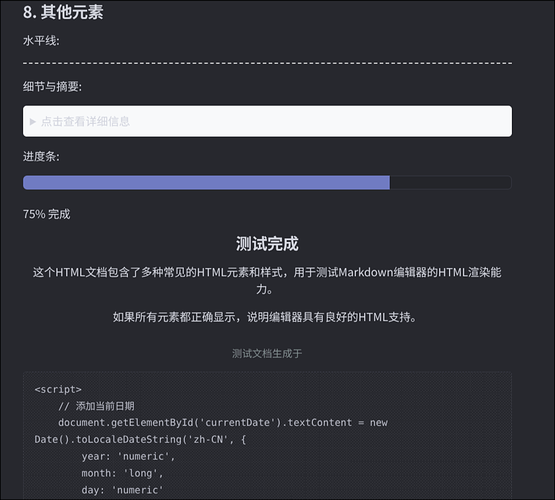Click the month: 'long' code line
The image size is (555, 500).
(x=122, y=473)
